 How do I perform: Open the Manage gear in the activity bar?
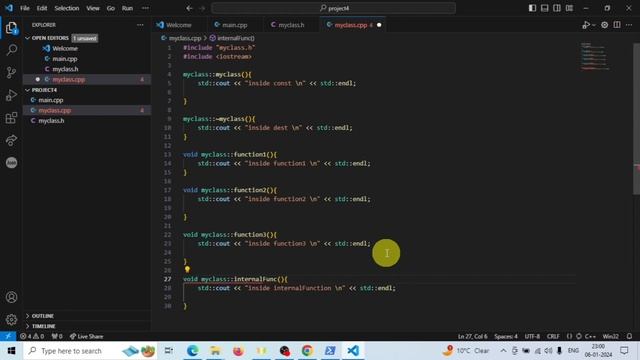pos(11,320)
